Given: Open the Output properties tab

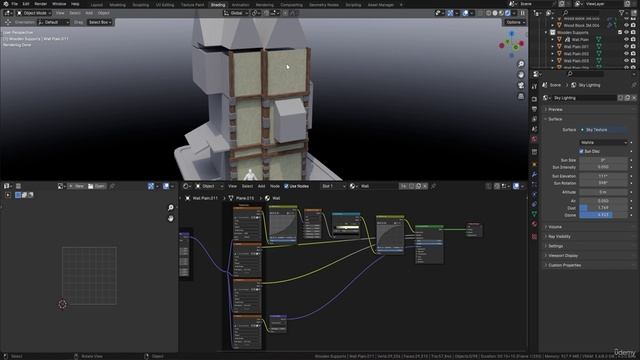Looking at the screenshot, I should [534, 109].
